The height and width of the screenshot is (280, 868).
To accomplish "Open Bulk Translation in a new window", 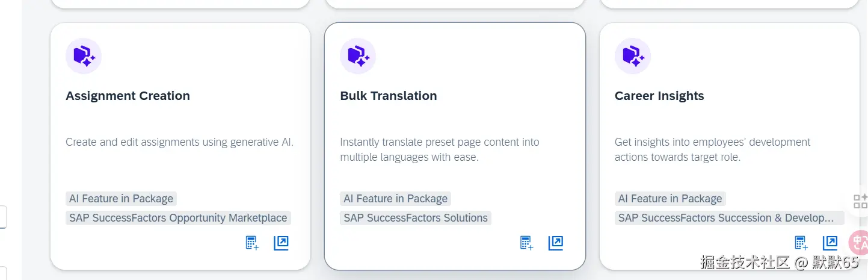I will pos(556,243).
